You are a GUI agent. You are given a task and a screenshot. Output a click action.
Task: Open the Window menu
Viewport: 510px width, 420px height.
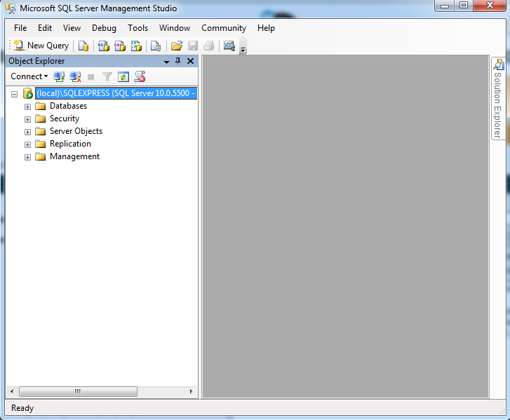click(x=175, y=28)
